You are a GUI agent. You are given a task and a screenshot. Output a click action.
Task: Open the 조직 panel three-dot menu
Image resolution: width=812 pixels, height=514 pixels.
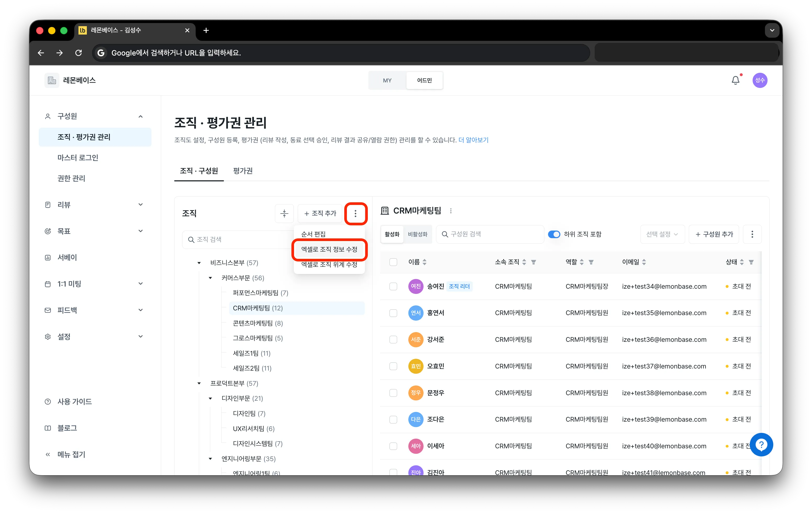pos(356,213)
